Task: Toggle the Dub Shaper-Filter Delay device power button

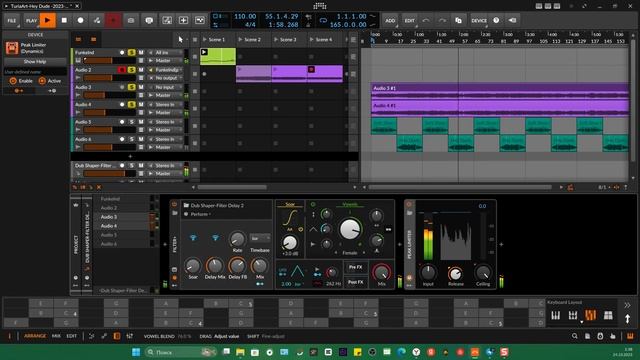Action: point(175,204)
